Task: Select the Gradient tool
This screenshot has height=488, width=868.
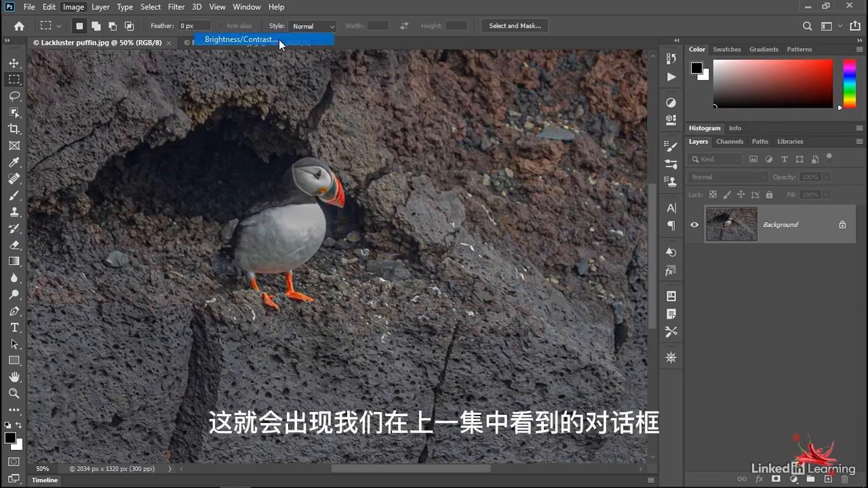Action: coord(14,261)
